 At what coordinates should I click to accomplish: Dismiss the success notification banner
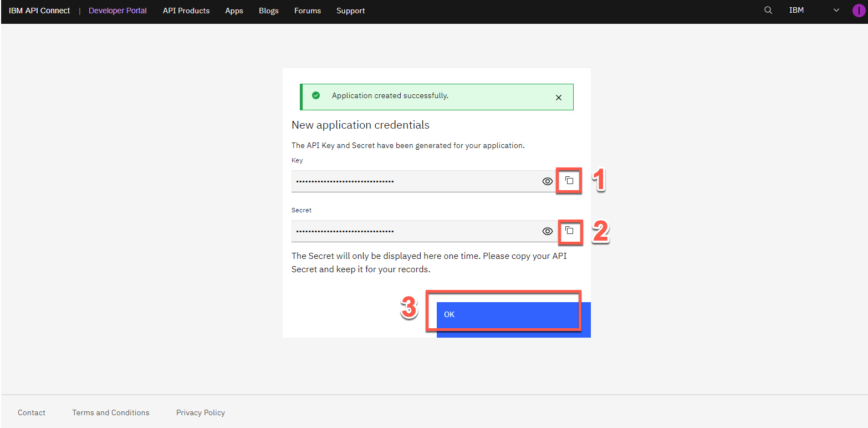[x=559, y=98]
